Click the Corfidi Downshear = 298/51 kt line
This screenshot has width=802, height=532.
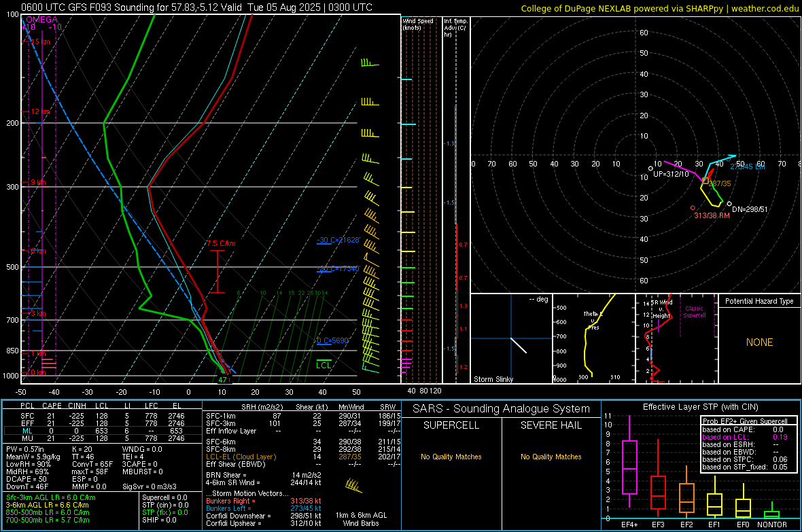pos(264,516)
